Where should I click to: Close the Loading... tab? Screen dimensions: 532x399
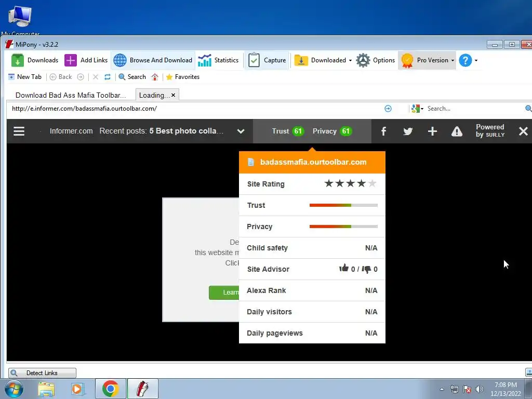(173, 96)
